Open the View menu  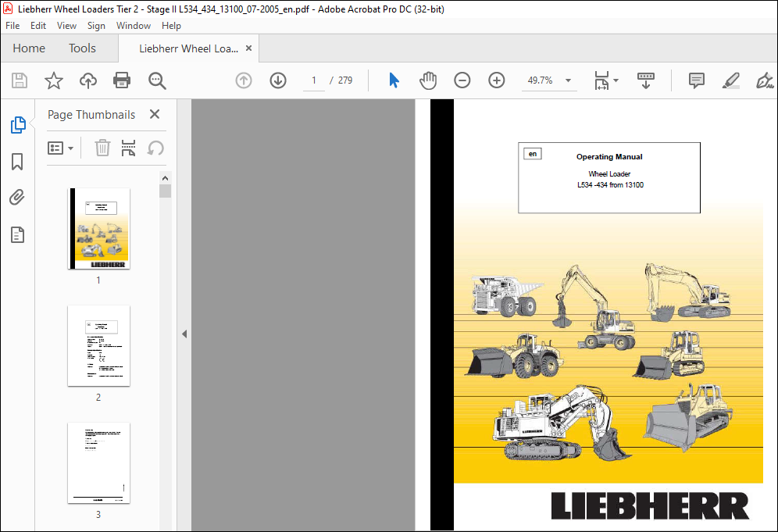click(66, 25)
